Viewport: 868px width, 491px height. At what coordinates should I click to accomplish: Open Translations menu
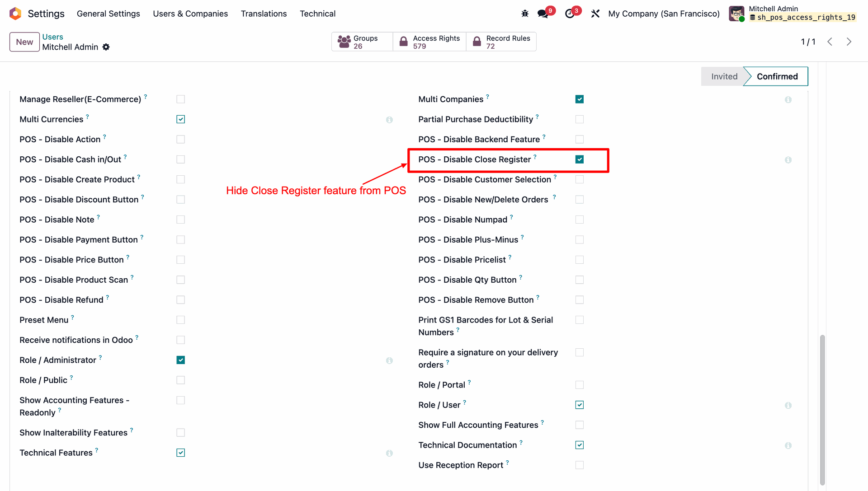(x=264, y=14)
